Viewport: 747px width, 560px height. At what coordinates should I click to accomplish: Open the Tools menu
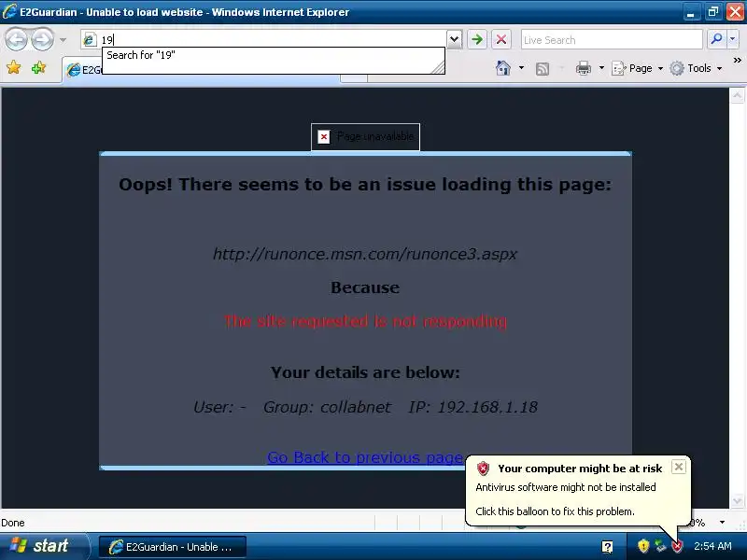tap(696, 68)
